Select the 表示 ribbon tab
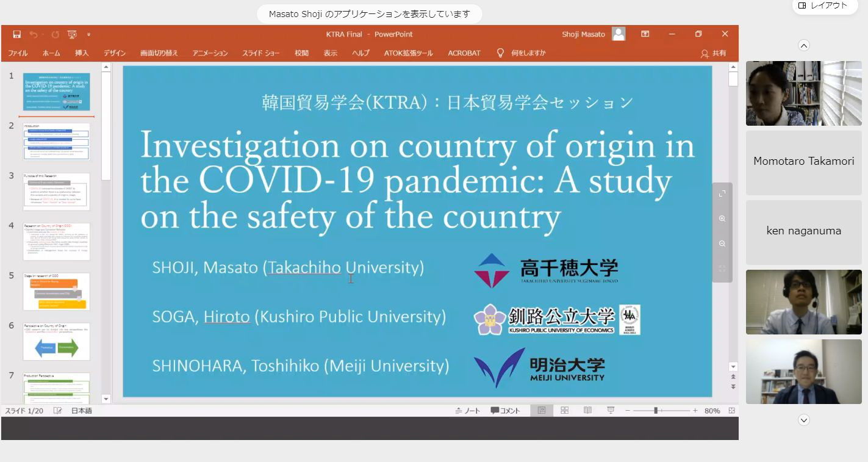 click(x=330, y=53)
